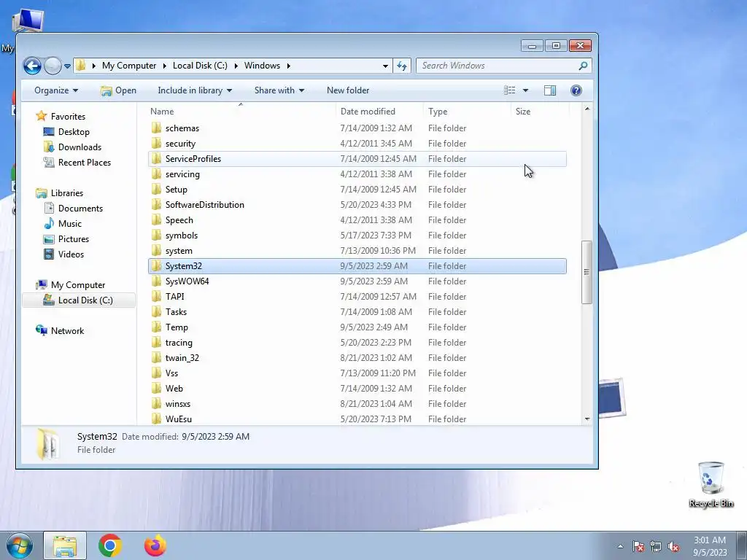Launch Google Chrome from the taskbar

(110, 545)
